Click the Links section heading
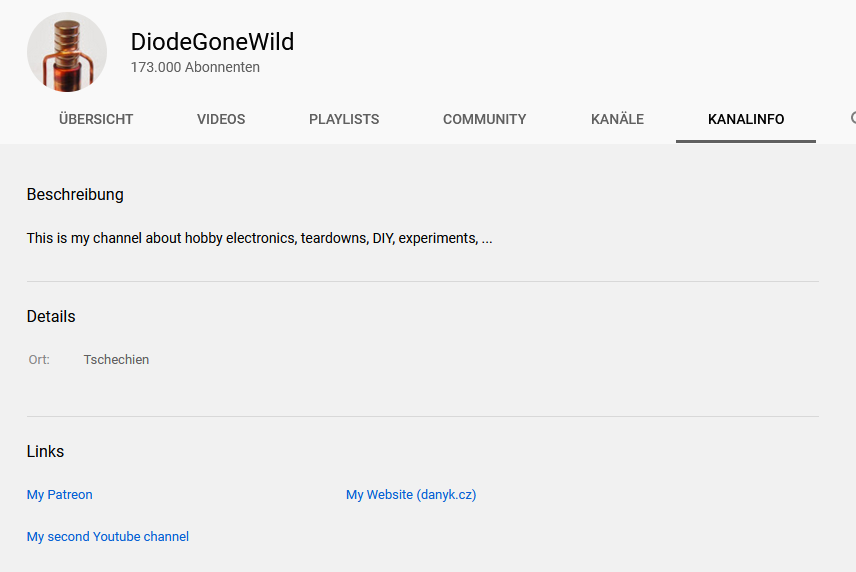Viewport: 856px width, 572px height. [45, 451]
